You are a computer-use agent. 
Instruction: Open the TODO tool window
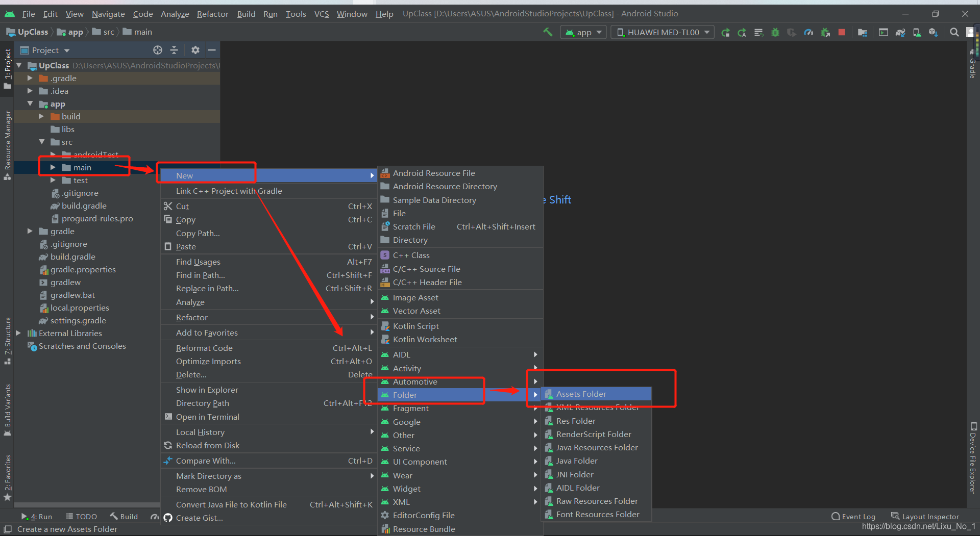[81, 517]
